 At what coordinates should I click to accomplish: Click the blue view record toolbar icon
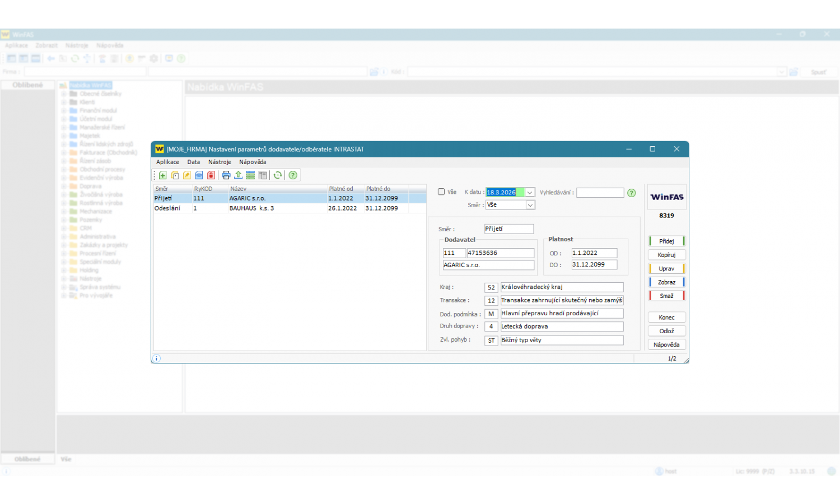pyautogui.click(x=199, y=175)
